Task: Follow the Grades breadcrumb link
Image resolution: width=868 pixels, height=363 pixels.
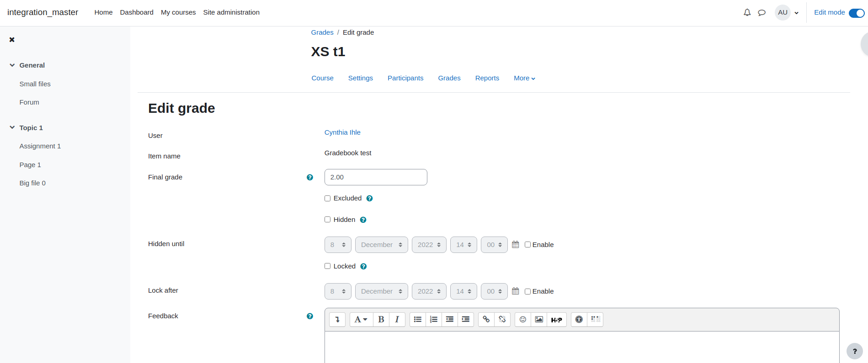Action: 322,32
